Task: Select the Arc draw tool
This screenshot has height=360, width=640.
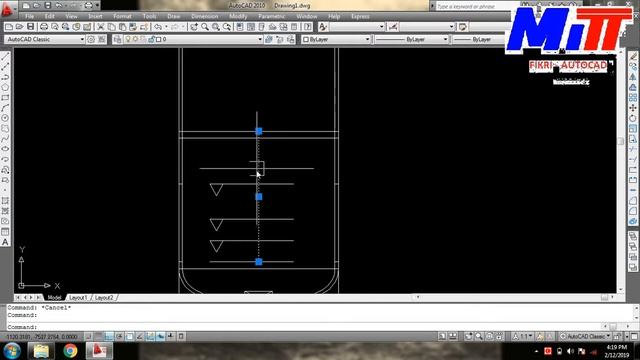Action: tap(5, 108)
